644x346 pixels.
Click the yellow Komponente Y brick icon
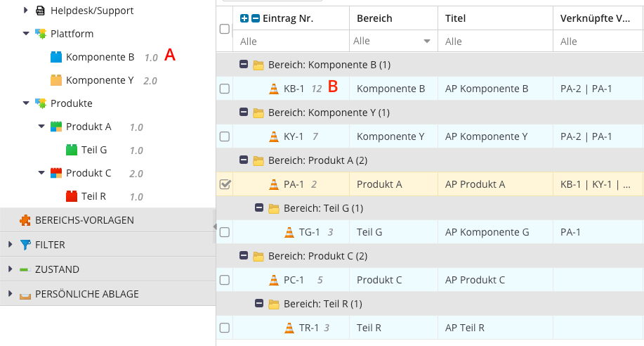pyautogui.click(x=56, y=80)
